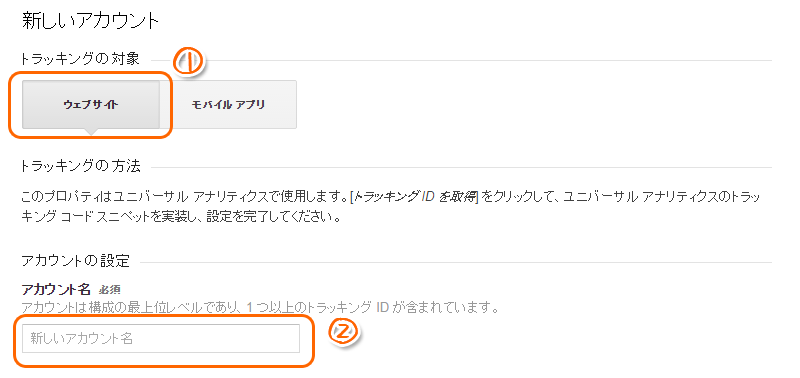
Task: Click the アカウント名 field label
Action: [x=56, y=290]
